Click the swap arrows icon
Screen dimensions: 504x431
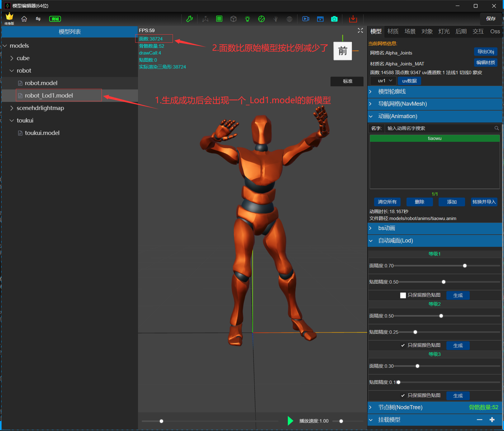38,19
